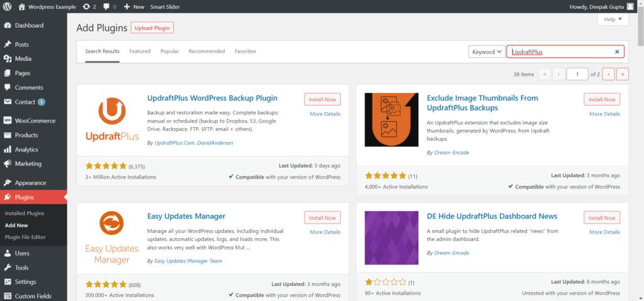Click the WordPress logo in admin bar
Screen dimensions: 644x301
8,6
